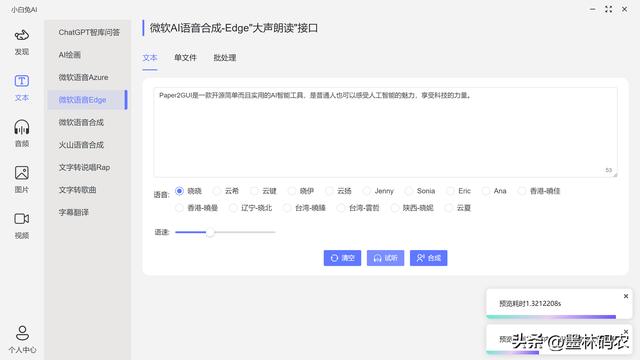
Task: Click the 试听 preview listen button
Action: (x=385, y=258)
